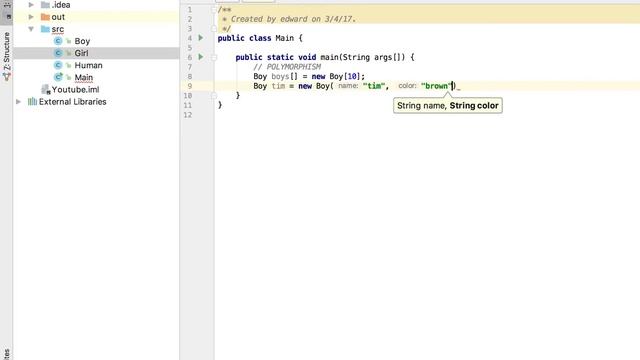Image resolution: width=640 pixels, height=360 pixels.
Task: Click the Main runnable class icon
Action: click(x=58, y=77)
